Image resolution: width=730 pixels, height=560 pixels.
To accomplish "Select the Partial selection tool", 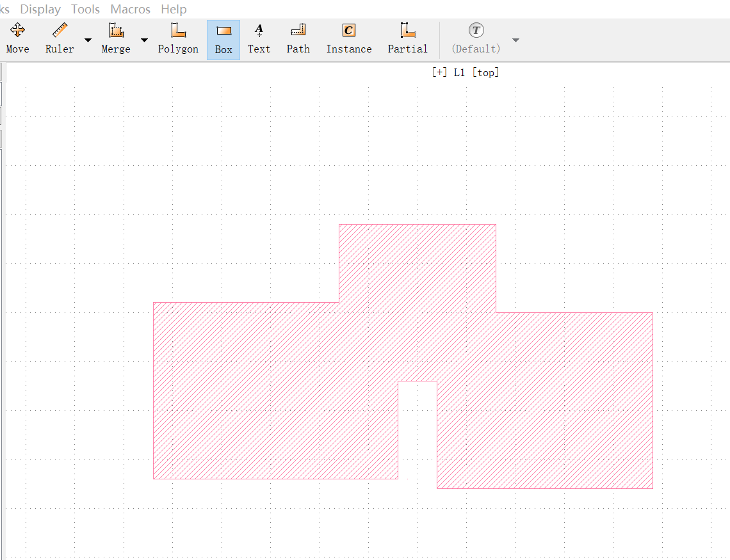I will coord(407,40).
